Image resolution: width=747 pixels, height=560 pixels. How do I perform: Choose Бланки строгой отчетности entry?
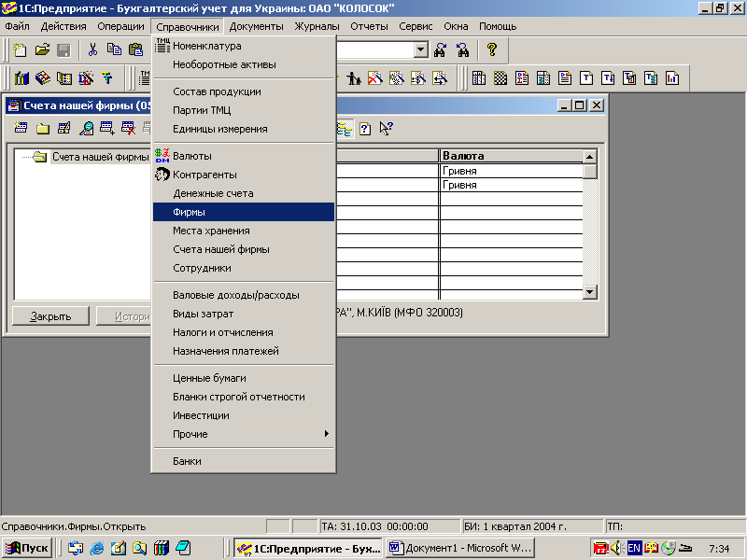tap(244, 397)
